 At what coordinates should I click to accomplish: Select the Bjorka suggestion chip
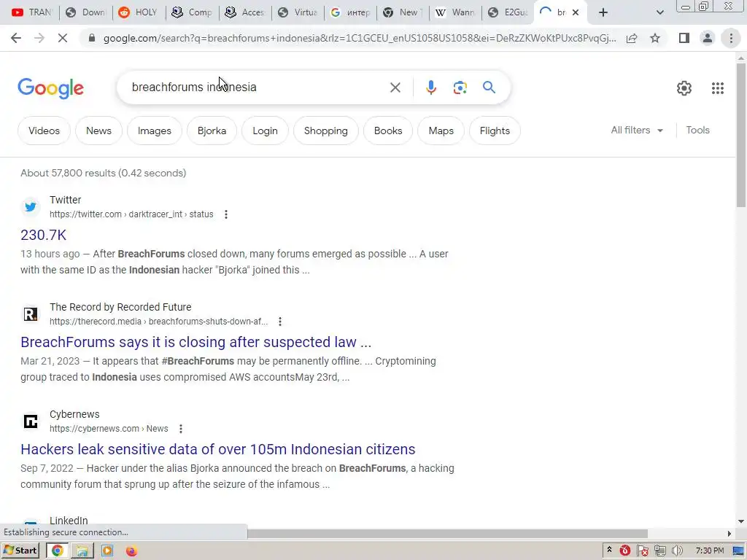click(x=212, y=131)
